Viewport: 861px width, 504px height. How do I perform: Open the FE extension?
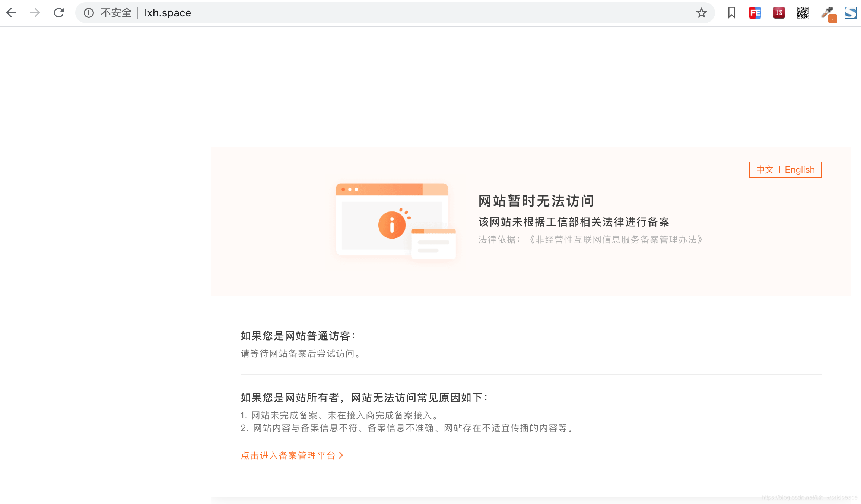pos(754,12)
